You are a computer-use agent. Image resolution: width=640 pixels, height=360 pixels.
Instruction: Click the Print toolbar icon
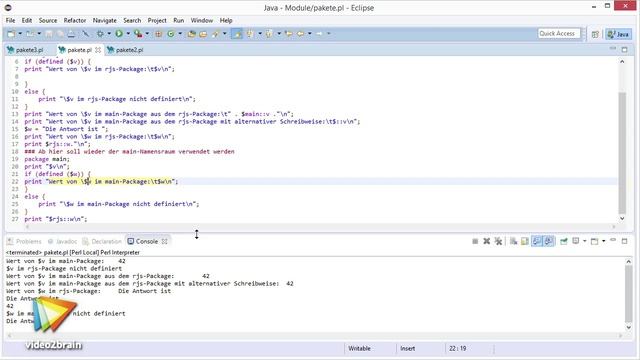(x=71, y=34)
